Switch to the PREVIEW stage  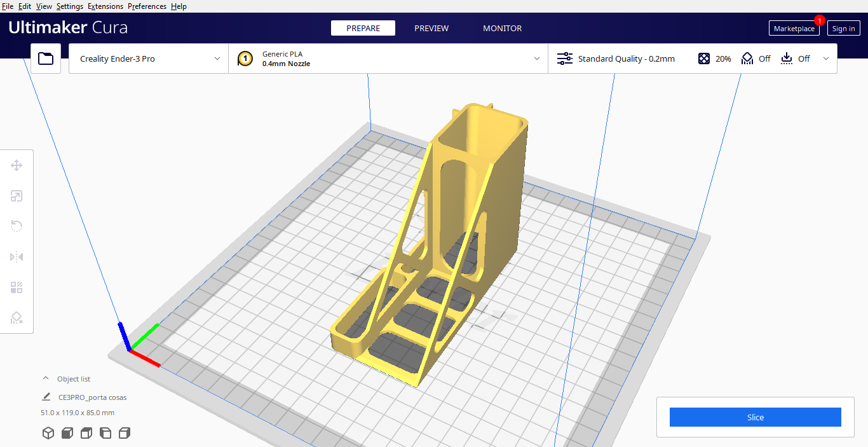point(431,28)
